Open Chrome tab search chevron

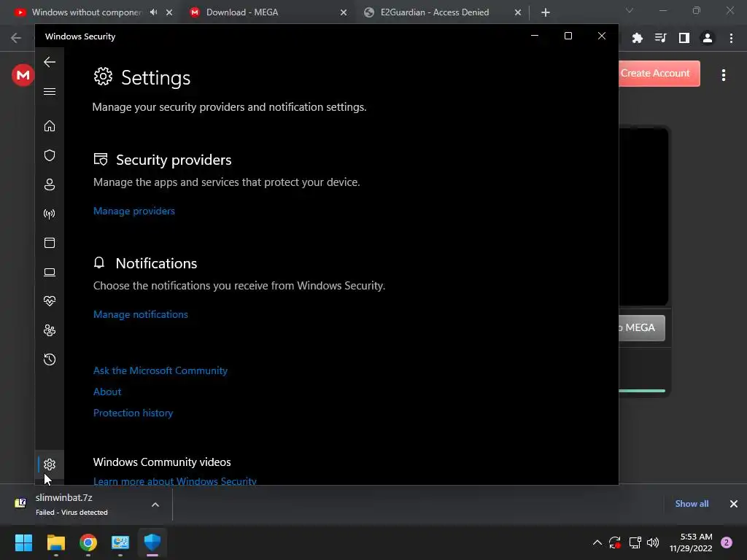pyautogui.click(x=630, y=10)
